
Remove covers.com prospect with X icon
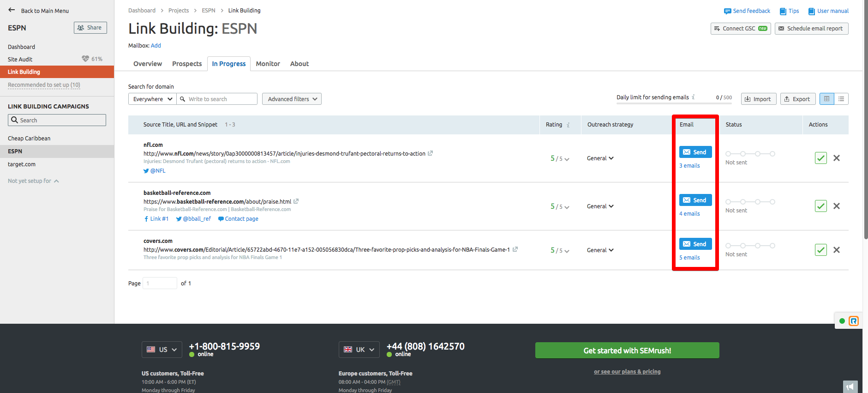click(x=836, y=250)
